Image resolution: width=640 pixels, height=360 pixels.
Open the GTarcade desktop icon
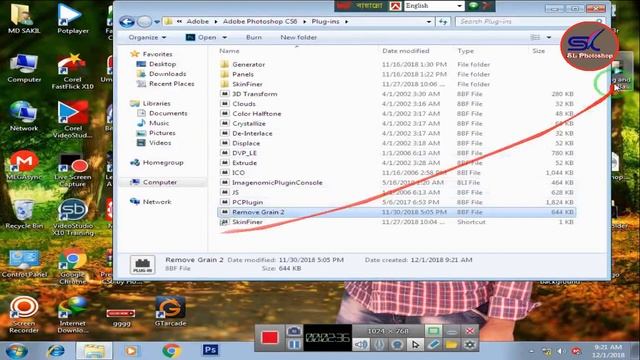[x=170, y=312]
